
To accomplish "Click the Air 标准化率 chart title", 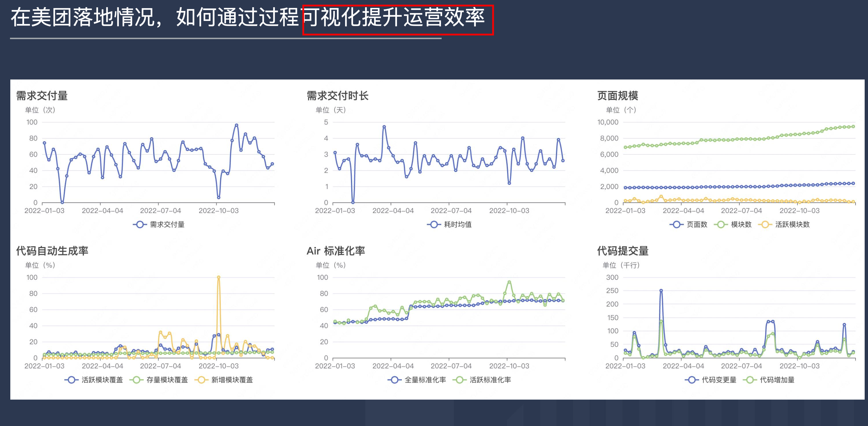I will [x=336, y=251].
